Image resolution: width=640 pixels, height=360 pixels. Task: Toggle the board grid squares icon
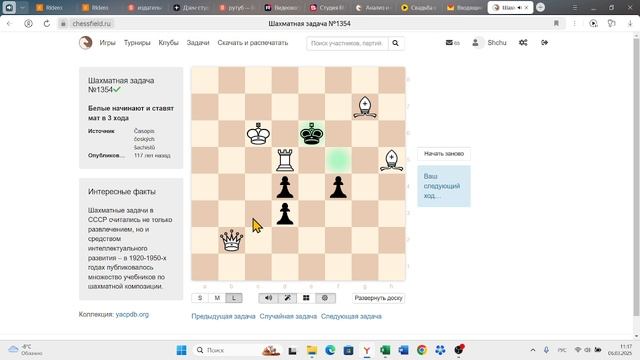pos(306,298)
